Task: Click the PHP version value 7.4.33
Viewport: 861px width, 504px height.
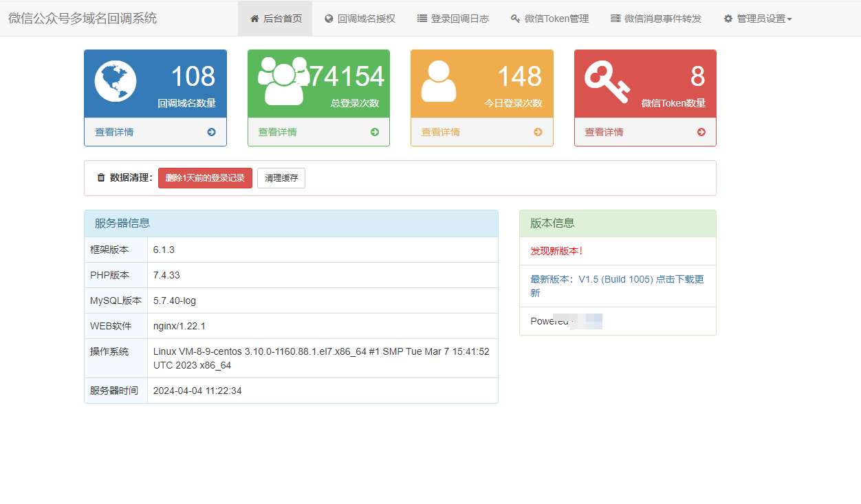Action: click(x=166, y=275)
